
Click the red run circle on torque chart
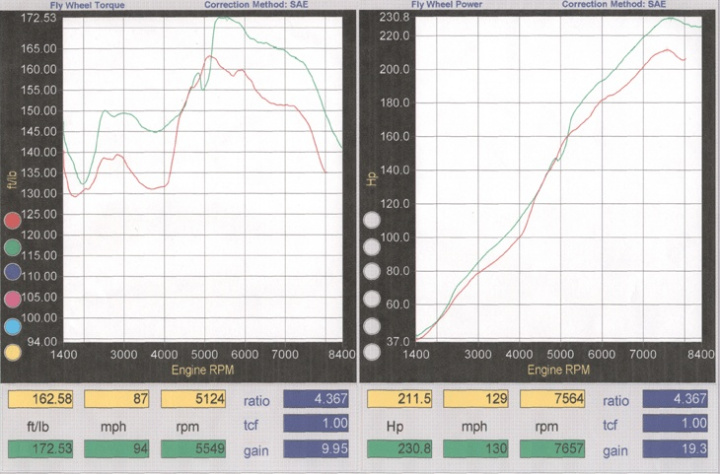tap(13, 220)
